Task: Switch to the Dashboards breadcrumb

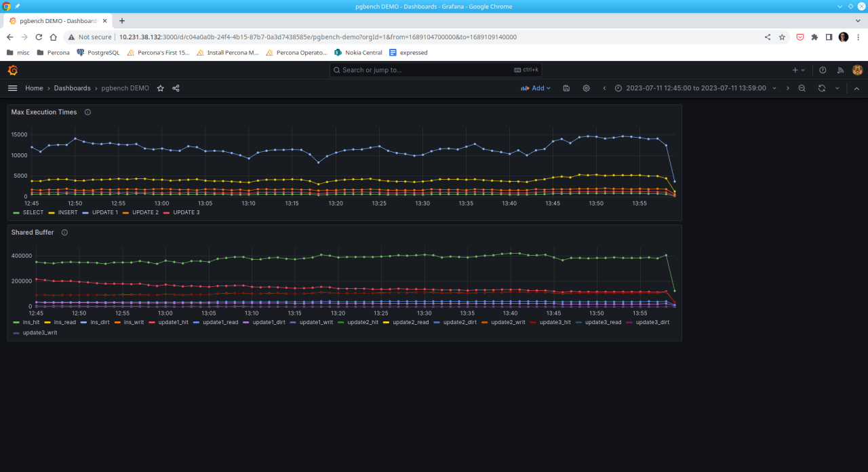Action: pyautogui.click(x=72, y=88)
